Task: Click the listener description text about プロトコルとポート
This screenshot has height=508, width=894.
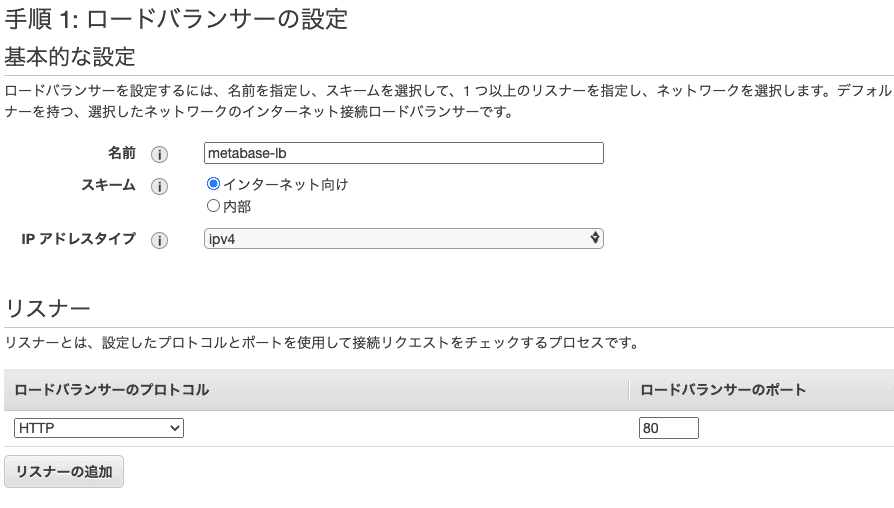Action: coord(322,343)
